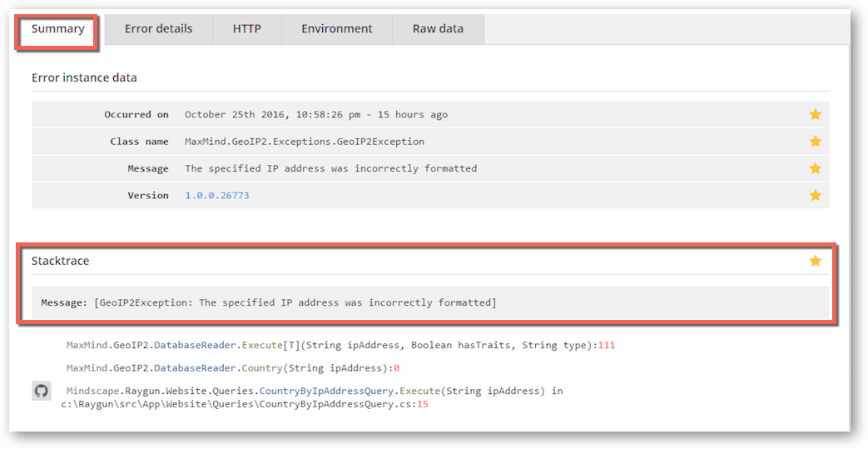Open the GitHub icon next to CountryByIpAddressQuery
868x449 pixels.
[x=42, y=391]
